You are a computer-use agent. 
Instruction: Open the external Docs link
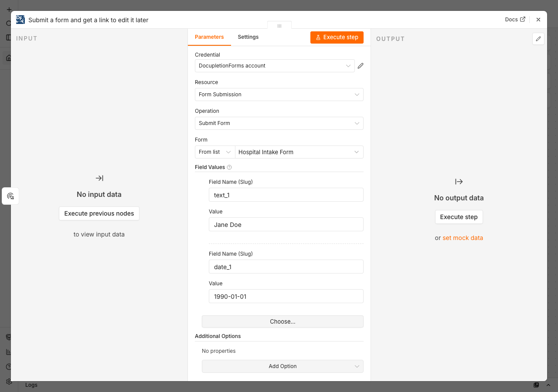[515, 20]
